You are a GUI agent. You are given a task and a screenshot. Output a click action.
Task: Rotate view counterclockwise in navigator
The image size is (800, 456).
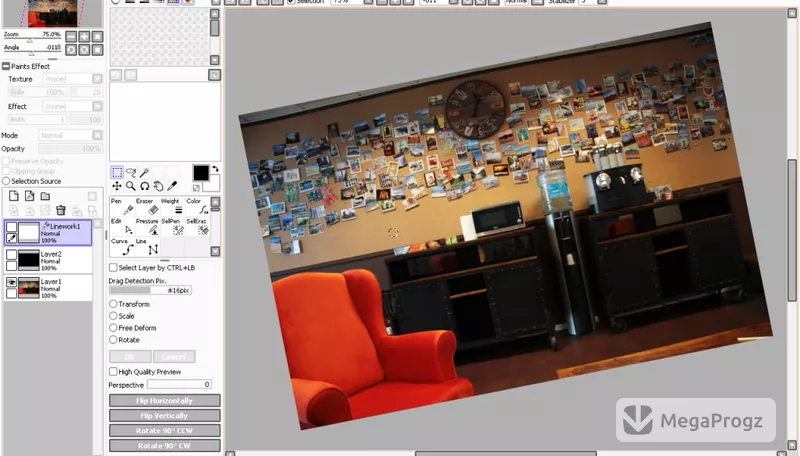click(71, 49)
